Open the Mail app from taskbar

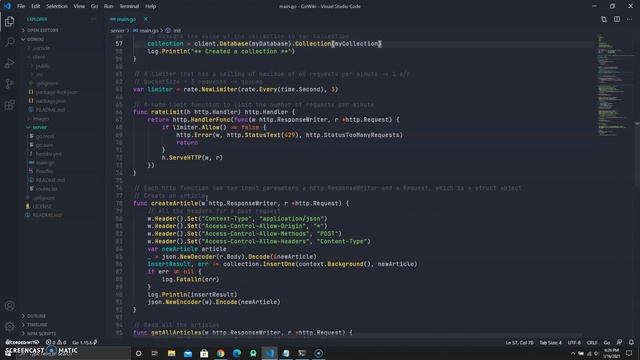point(188,353)
